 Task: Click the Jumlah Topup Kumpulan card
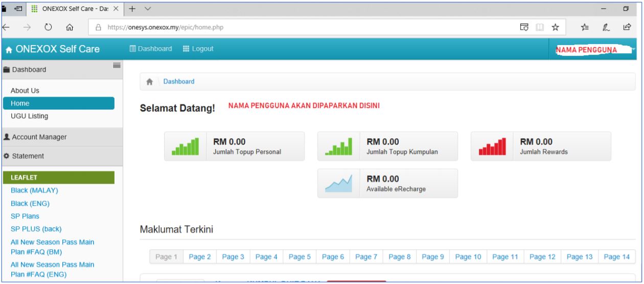(387, 146)
